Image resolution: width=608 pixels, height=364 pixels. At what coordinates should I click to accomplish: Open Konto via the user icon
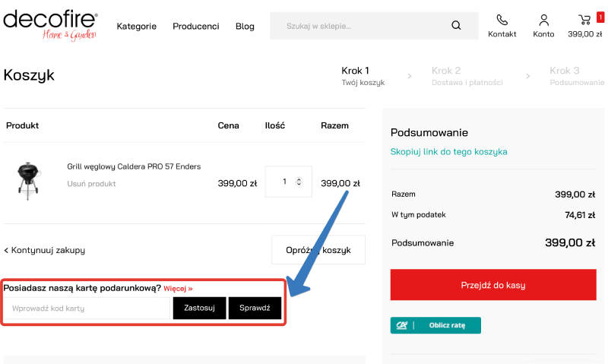click(543, 20)
